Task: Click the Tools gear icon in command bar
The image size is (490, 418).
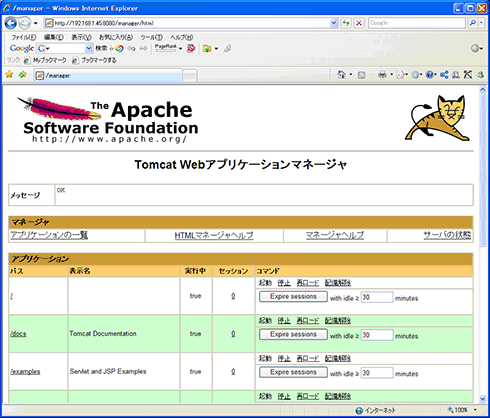Action: coord(415,75)
